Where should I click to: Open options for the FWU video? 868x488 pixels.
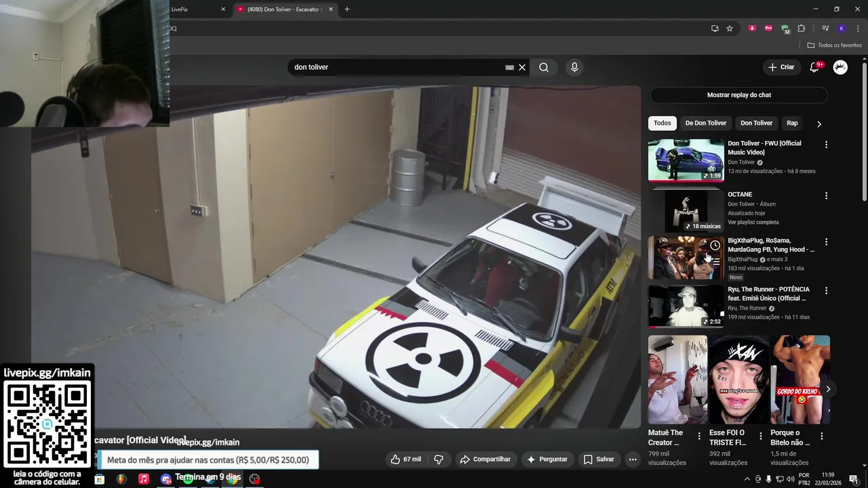(x=826, y=145)
